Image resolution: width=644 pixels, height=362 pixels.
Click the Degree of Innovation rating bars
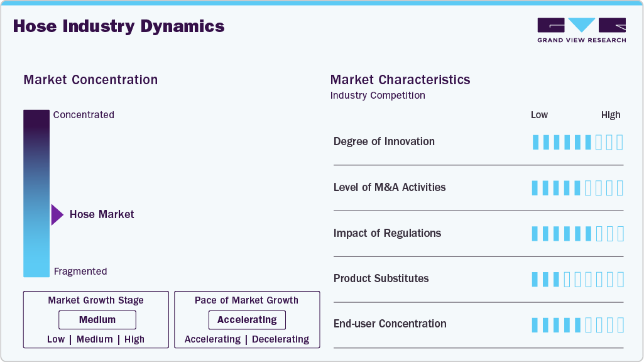click(x=577, y=142)
